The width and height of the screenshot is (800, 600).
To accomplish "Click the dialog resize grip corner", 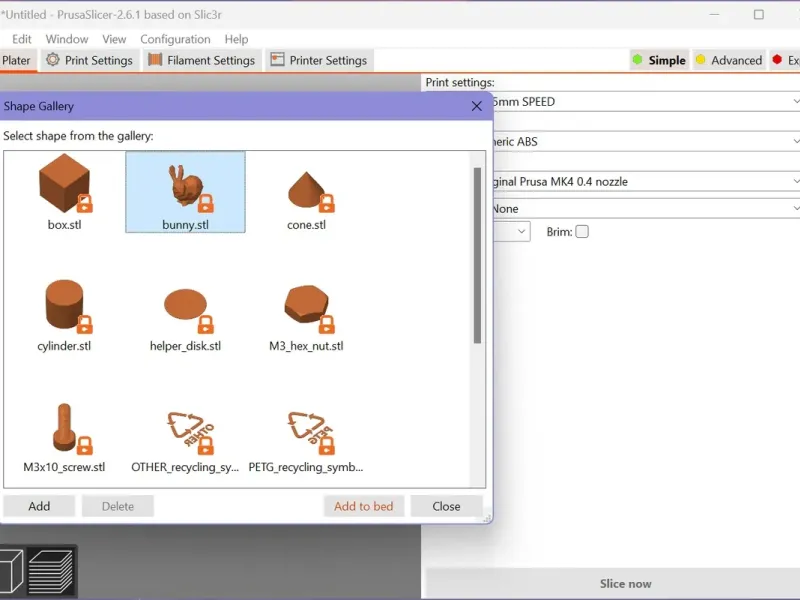I will (x=487, y=518).
